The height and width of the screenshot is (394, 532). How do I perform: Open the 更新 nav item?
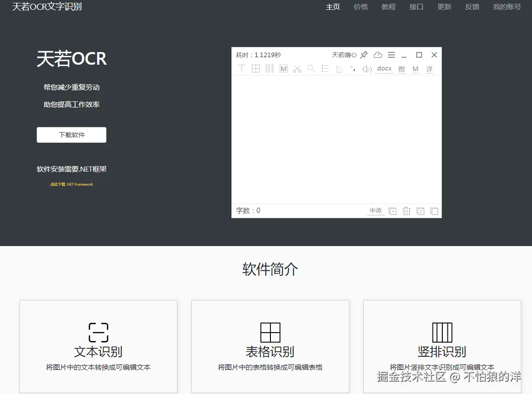click(x=444, y=7)
